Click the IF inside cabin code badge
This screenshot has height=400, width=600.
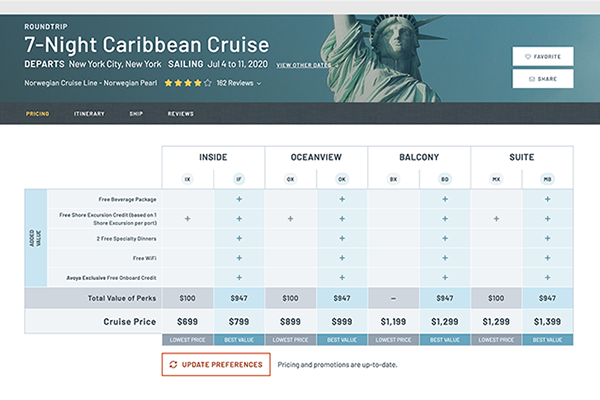239,179
